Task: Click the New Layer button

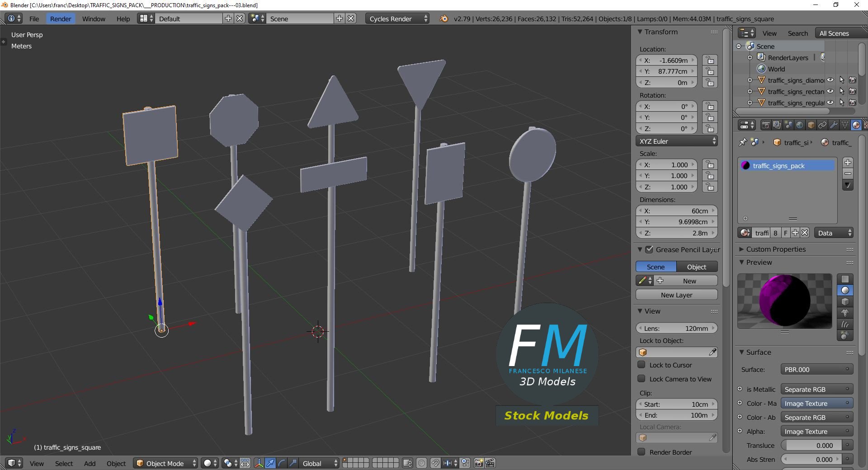Action: tap(676, 295)
